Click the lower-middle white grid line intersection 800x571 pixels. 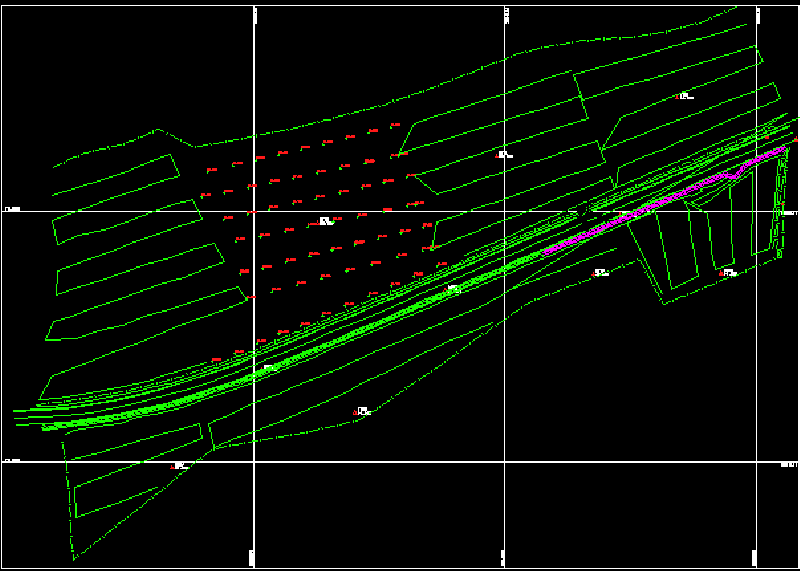point(505,462)
